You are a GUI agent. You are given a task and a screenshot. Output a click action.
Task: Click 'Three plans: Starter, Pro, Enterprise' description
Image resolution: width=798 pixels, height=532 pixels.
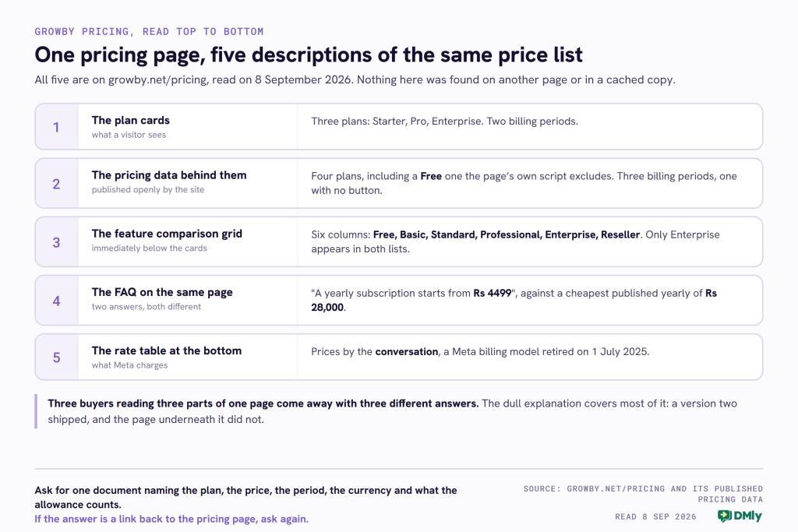(x=444, y=122)
